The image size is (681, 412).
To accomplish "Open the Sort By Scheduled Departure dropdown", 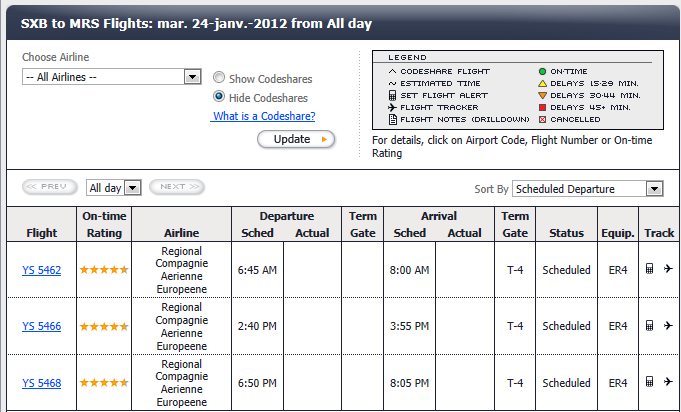I will (588, 189).
